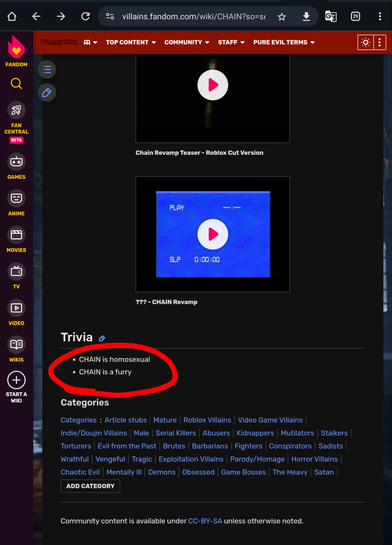Open the CC-BY-SA license link
The image size is (392, 545).
tap(205, 521)
